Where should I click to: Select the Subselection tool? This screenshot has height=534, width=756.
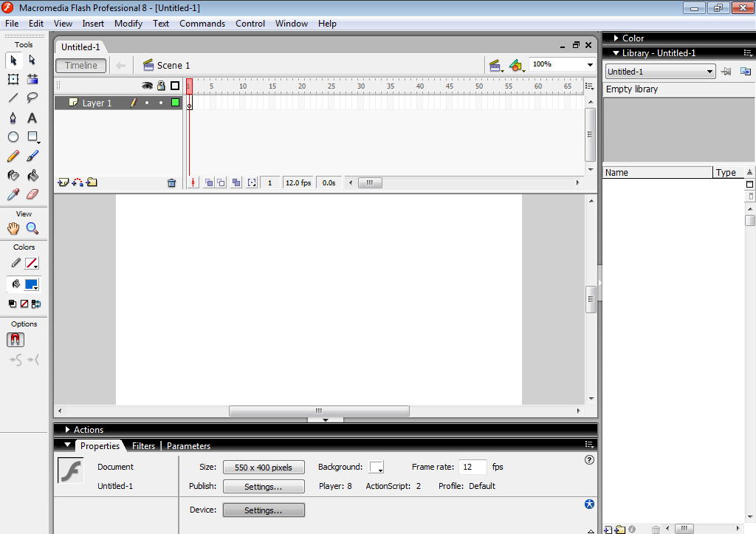pos(32,61)
